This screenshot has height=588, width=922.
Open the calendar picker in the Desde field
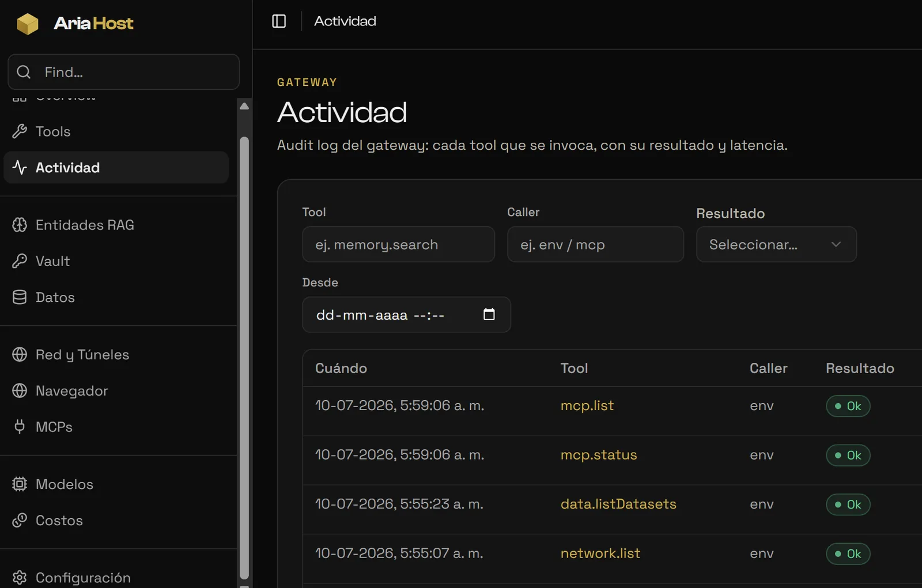click(x=489, y=314)
